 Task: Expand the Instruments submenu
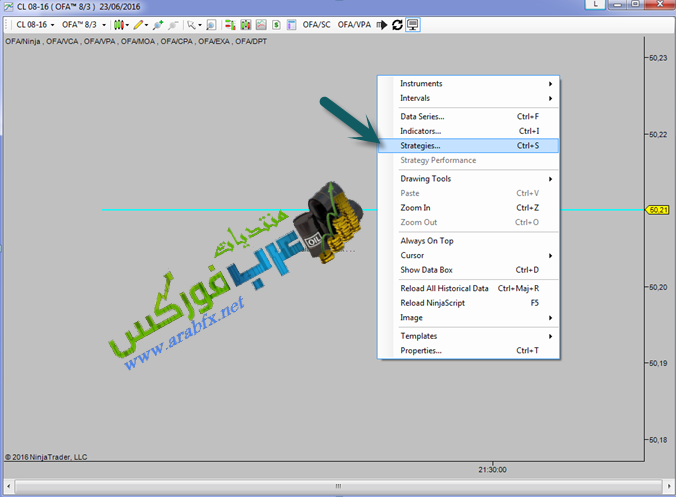[469, 84]
